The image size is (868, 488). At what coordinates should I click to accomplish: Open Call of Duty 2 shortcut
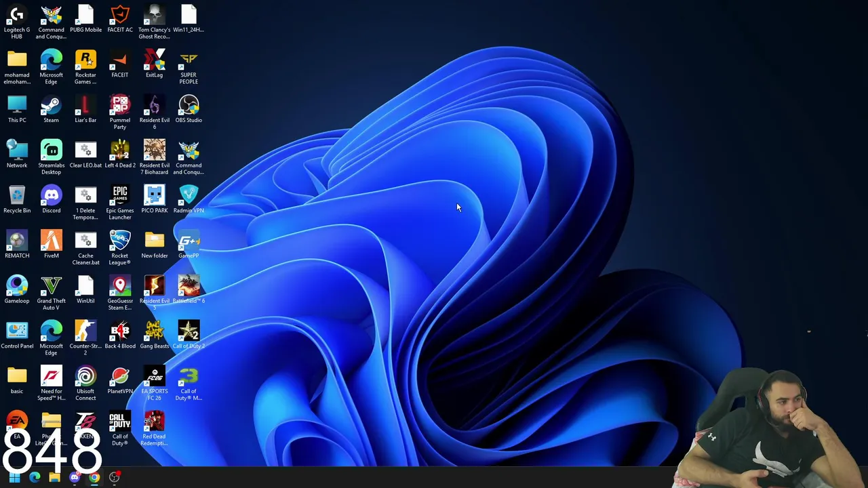pyautogui.click(x=189, y=335)
